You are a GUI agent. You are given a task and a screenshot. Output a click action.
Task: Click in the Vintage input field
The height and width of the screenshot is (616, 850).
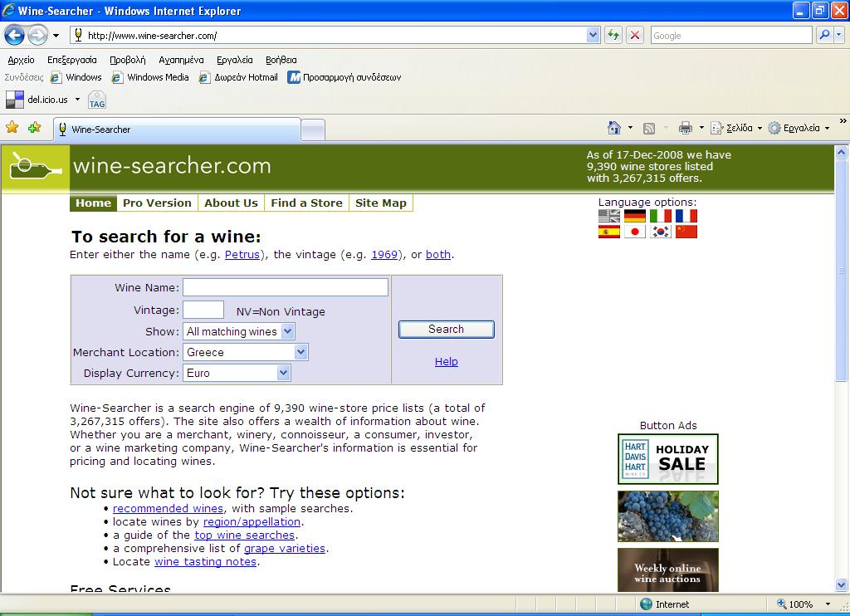tap(203, 310)
